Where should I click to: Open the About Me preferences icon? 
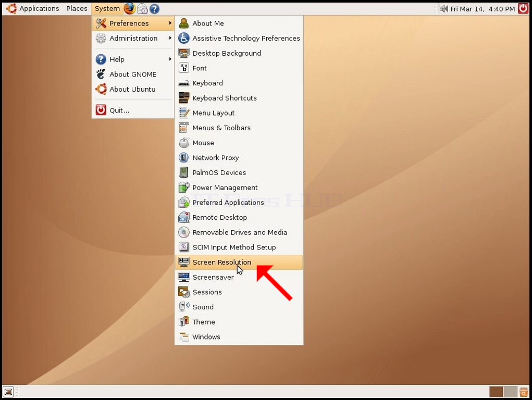(184, 23)
